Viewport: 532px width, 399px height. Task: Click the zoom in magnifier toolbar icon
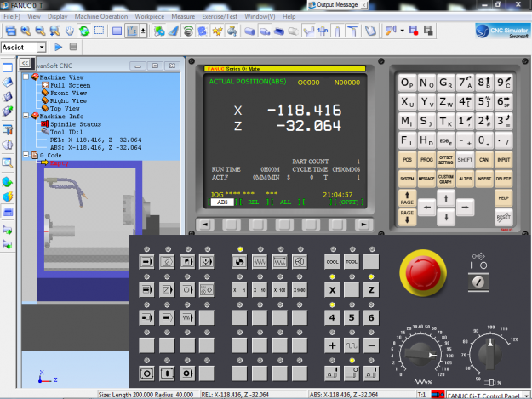coord(26,31)
